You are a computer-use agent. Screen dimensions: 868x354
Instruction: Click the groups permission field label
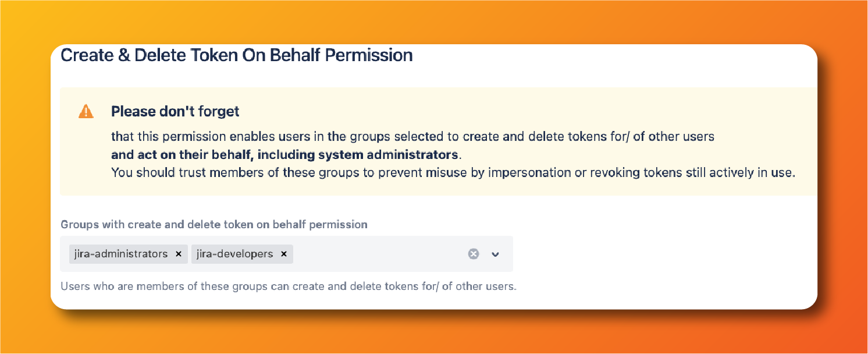tap(214, 224)
